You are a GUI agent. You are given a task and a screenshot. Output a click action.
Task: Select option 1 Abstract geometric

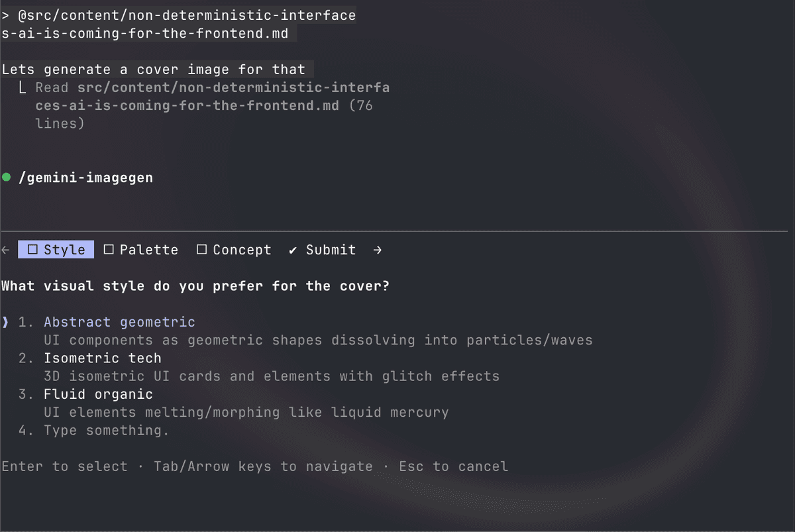click(x=119, y=322)
